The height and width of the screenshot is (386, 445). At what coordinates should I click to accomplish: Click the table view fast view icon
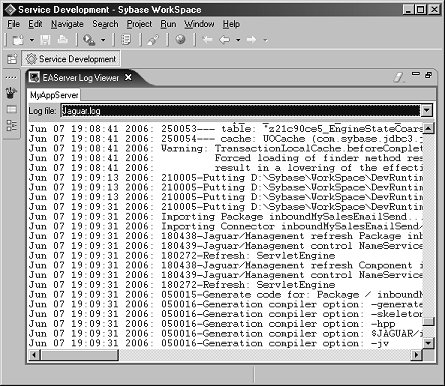[x=11, y=109]
